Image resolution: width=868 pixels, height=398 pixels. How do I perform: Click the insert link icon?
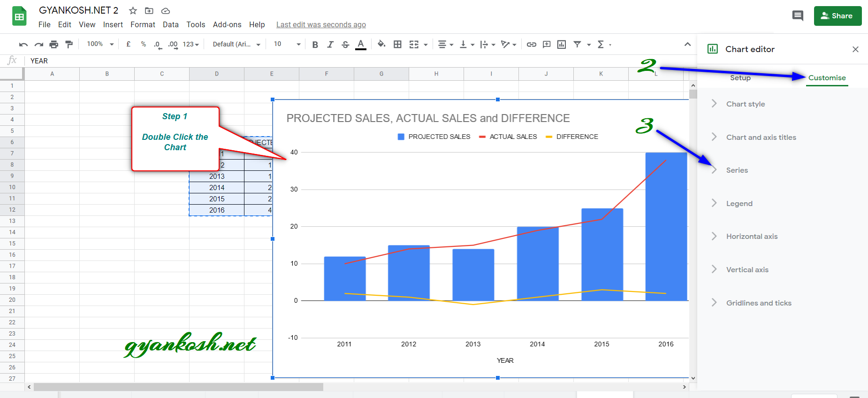[531, 45]
